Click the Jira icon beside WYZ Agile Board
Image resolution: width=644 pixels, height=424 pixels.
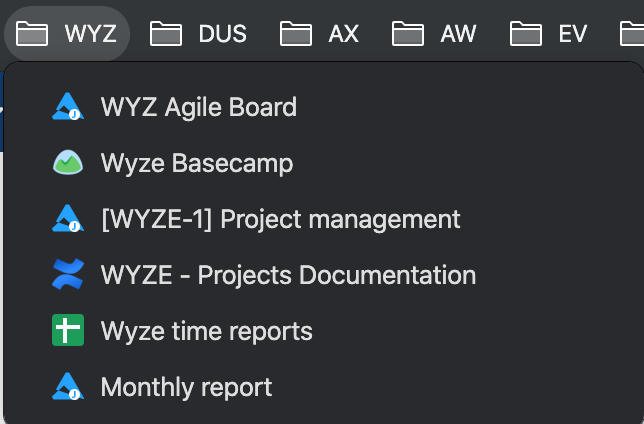pyautogui.click(x=68, y=107)
